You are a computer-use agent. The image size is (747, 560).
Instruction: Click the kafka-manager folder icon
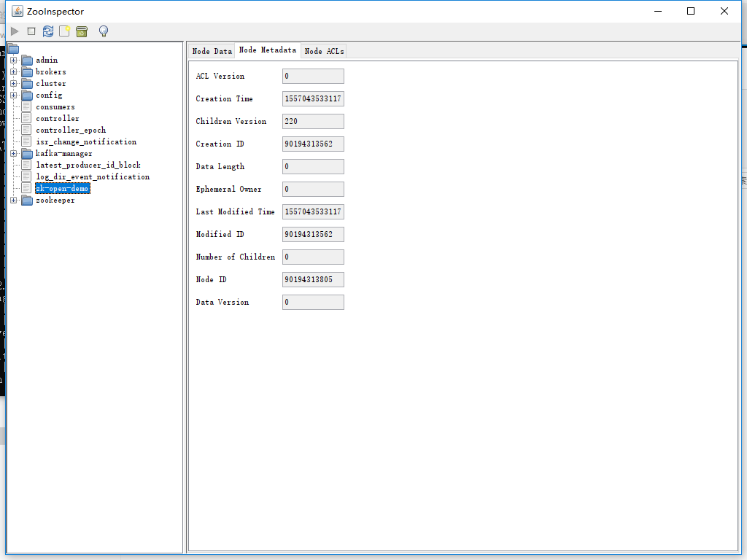27,153
